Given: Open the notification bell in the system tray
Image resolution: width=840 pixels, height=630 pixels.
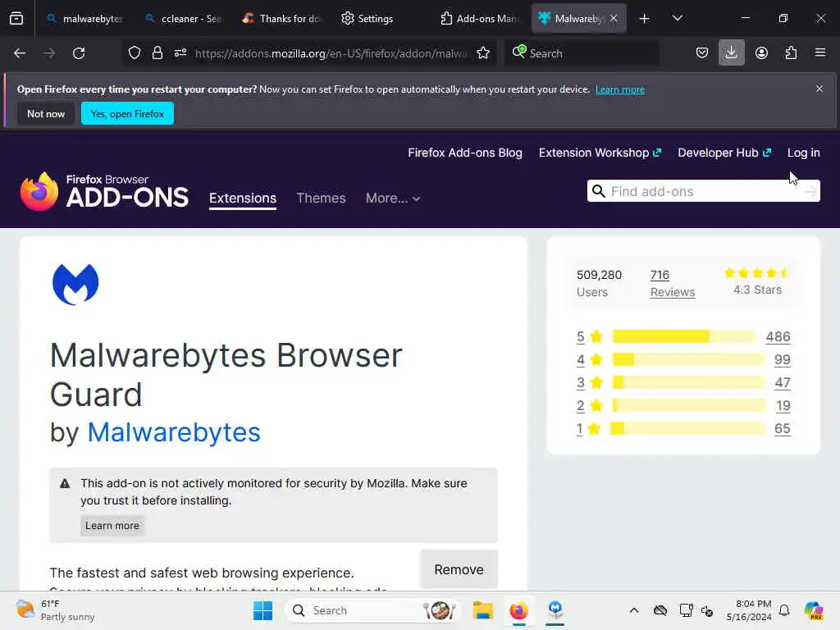Looking at the screenshot, I should point(784,610).
